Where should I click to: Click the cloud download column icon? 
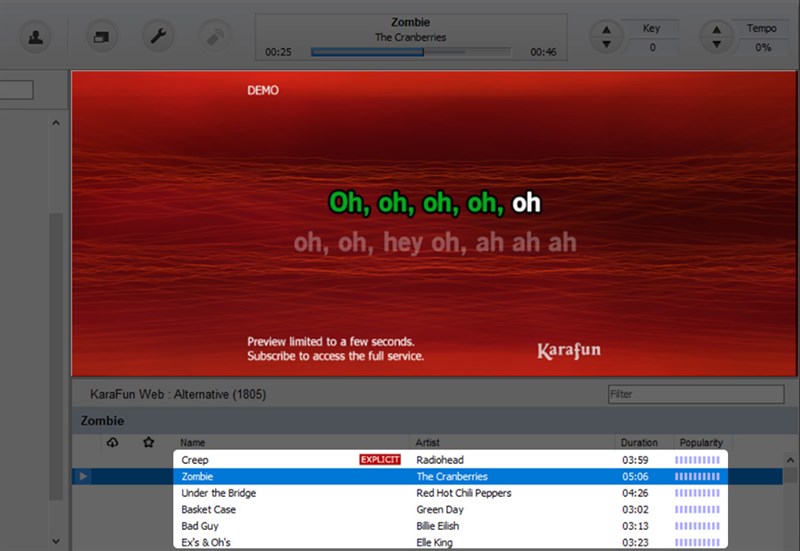coord(112,442)
